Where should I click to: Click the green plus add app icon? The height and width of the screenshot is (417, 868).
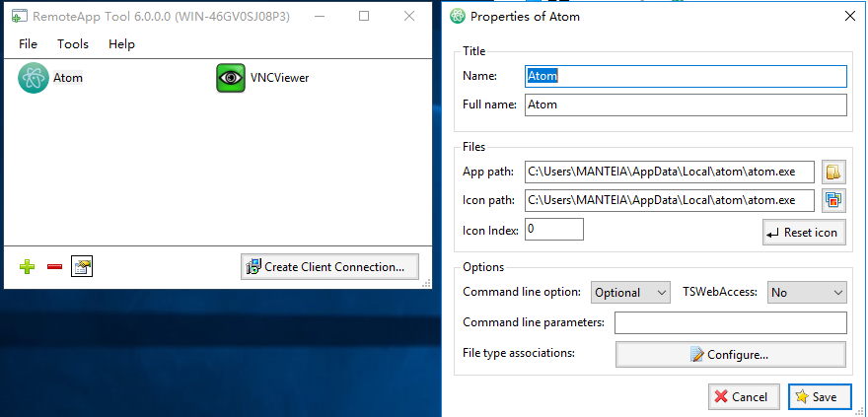(x=27, y=267)
